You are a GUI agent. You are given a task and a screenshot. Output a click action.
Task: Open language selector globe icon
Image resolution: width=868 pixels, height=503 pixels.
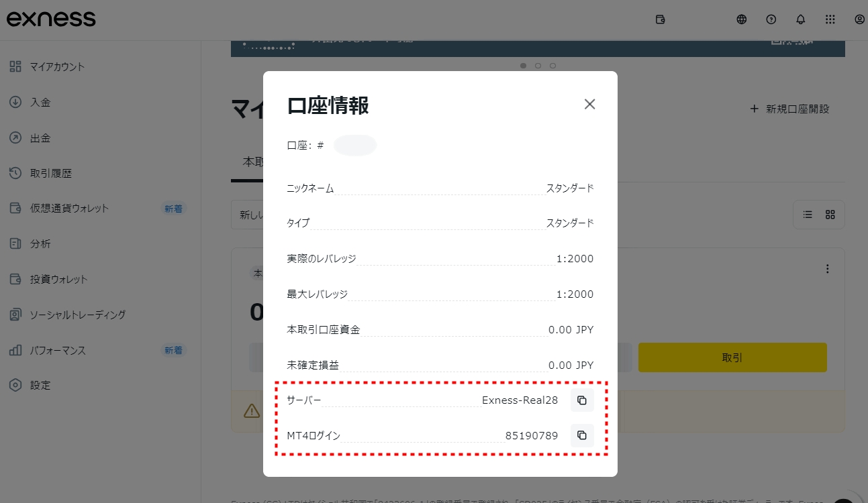[742, 19]
